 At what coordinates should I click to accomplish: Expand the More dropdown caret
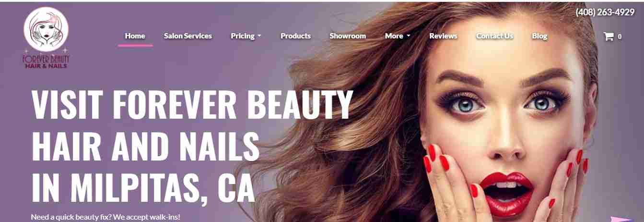pyautogui.click(x=408, y=36)
